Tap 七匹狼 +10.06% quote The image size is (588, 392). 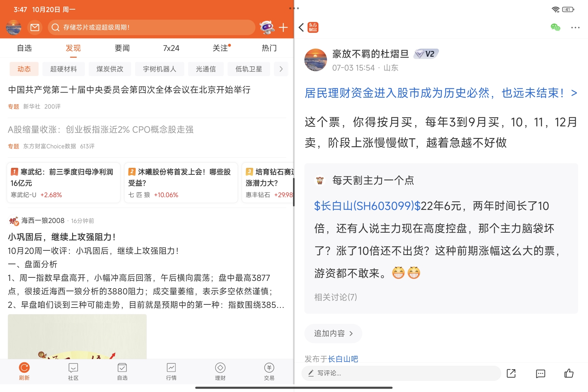click(153, 195)
